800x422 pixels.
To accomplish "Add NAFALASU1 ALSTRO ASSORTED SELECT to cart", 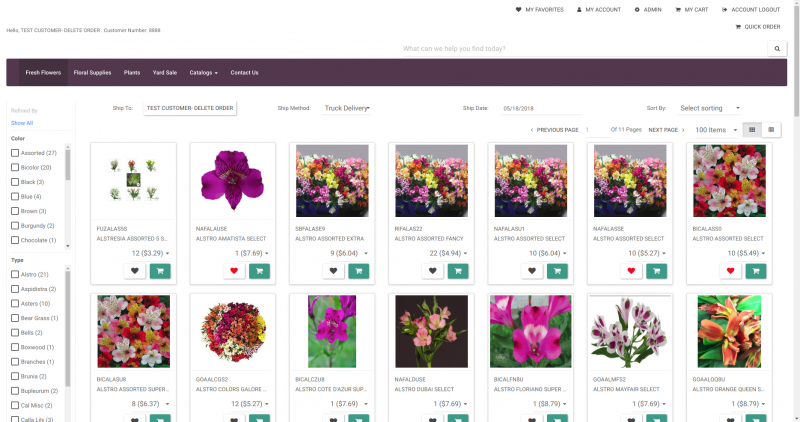I will tap(557, 271).
